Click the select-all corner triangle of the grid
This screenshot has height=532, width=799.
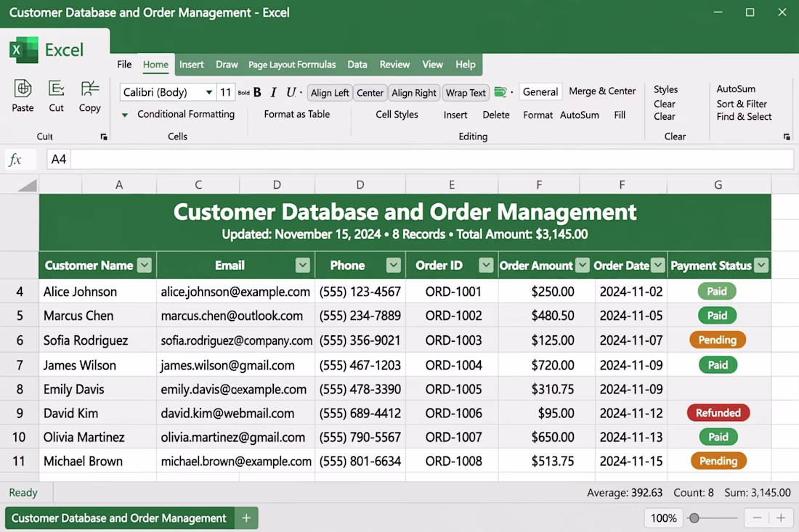coord(28,185)
